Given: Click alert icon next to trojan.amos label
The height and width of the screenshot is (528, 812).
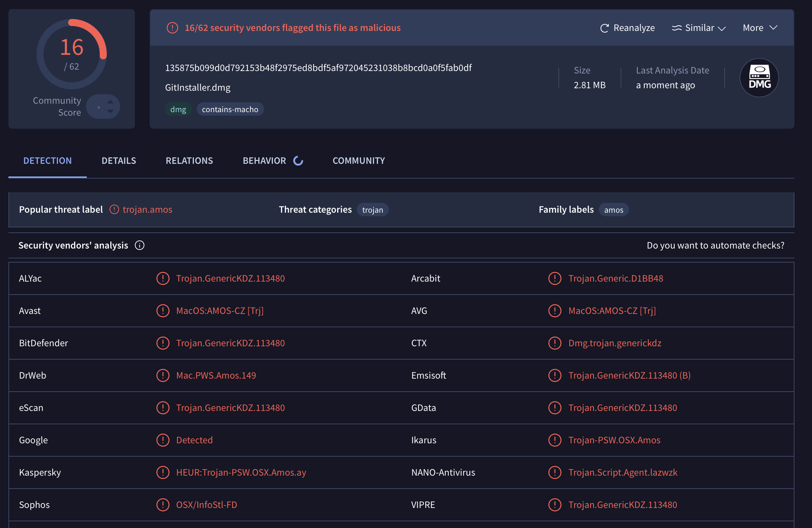Looking at the screenshot, I should tap(114, 210).
